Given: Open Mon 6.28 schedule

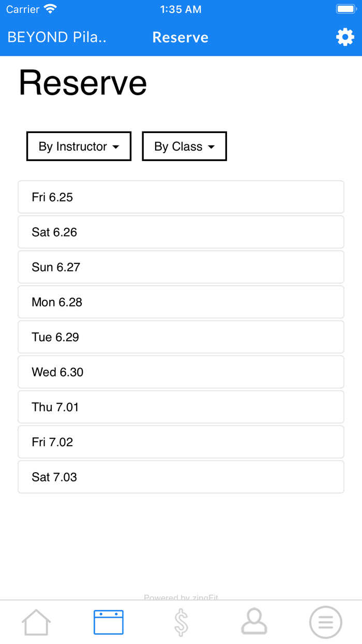Looking at the screenshot, I should [181, 302].
